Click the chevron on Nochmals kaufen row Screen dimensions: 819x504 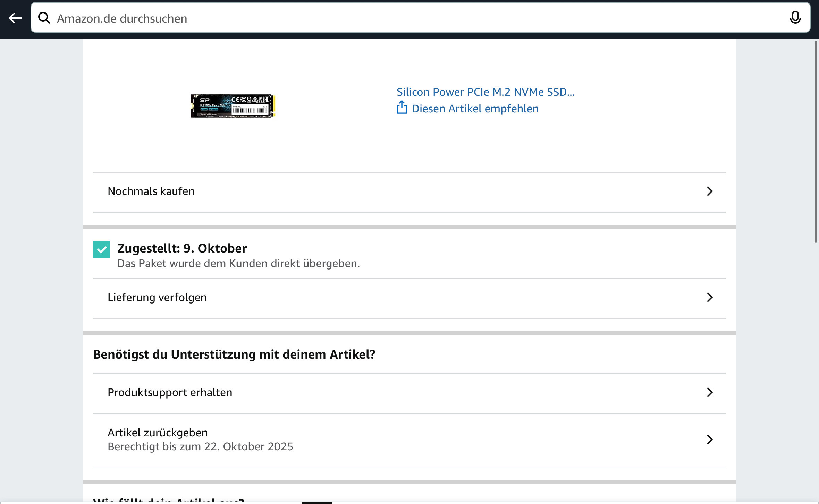tap(709, 191)
